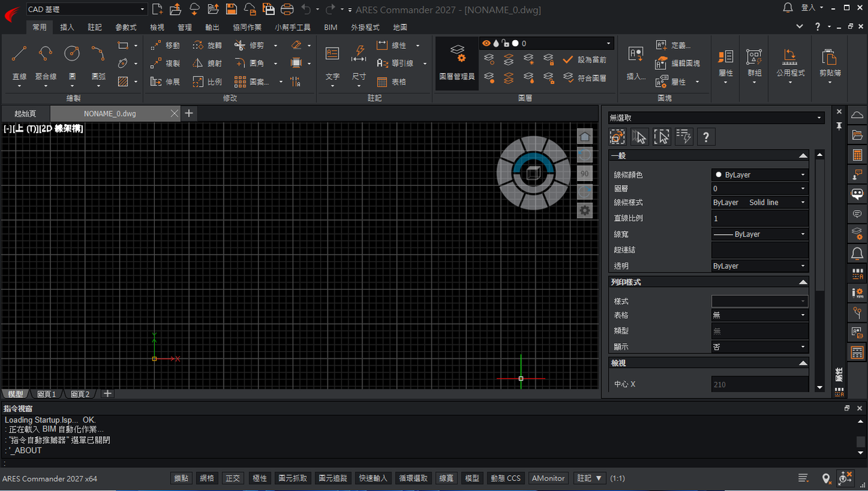Click the 移動 move tool

click(166, 45)
